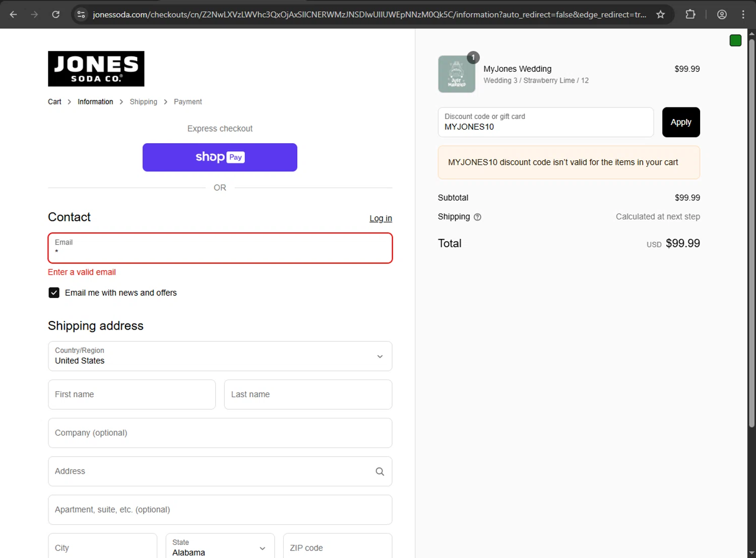Focus the Email input field
This screenshot has height=558, width=756.
[x=220, y=248]
